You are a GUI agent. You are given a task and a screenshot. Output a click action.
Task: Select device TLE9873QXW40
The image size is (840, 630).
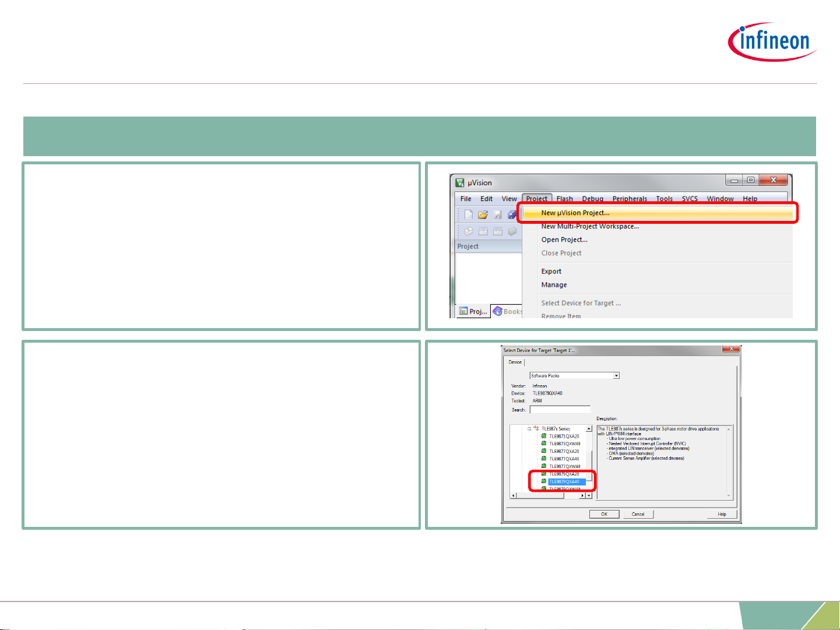[565, 444]
